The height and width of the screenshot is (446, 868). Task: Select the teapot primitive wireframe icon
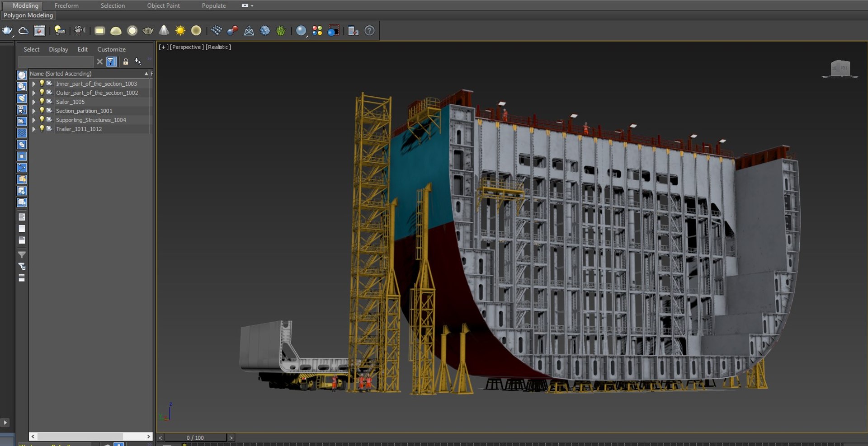tap(148, 31)
